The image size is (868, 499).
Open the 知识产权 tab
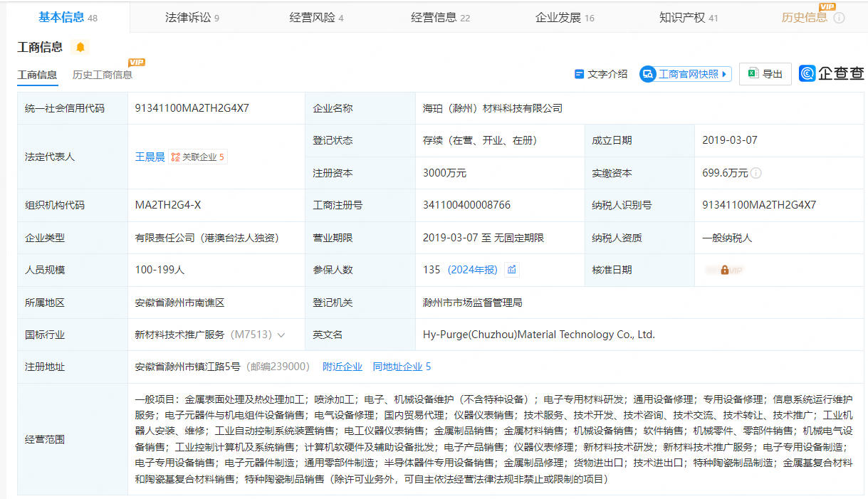tap(688, 18)
